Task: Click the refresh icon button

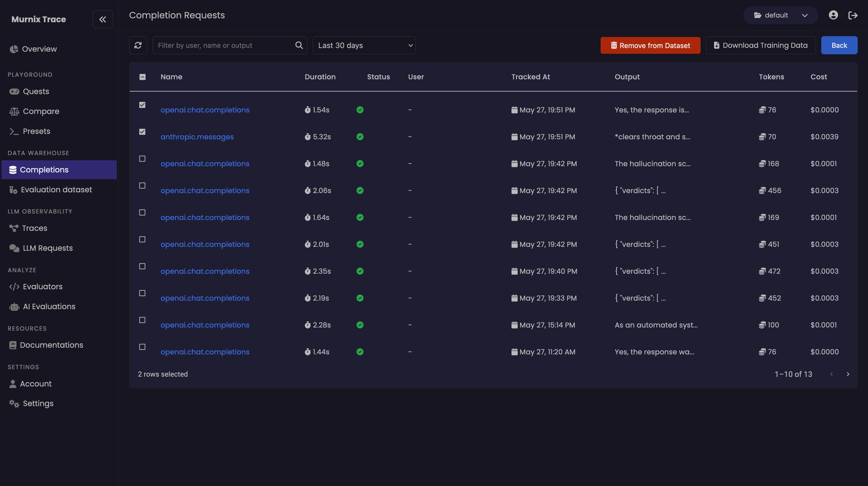Action: pos(138,45)
